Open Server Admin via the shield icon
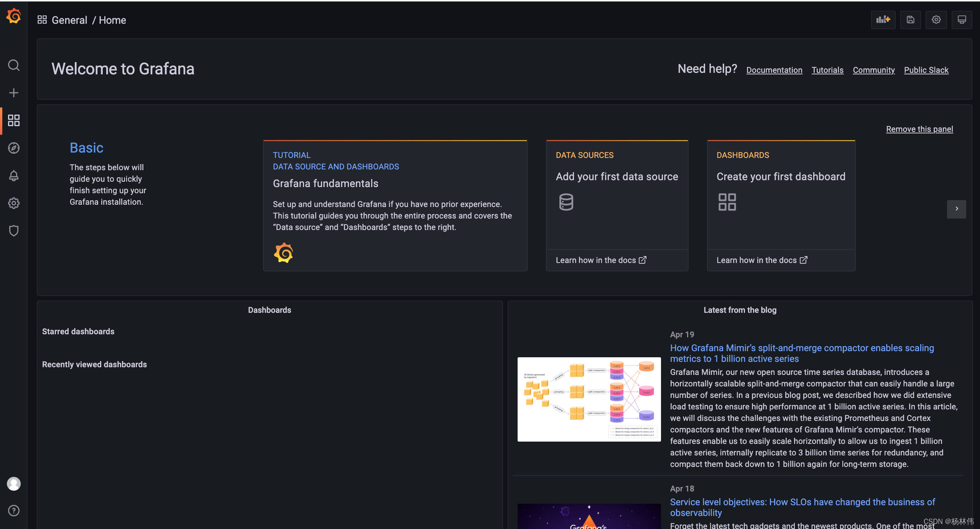 (14, 230)
